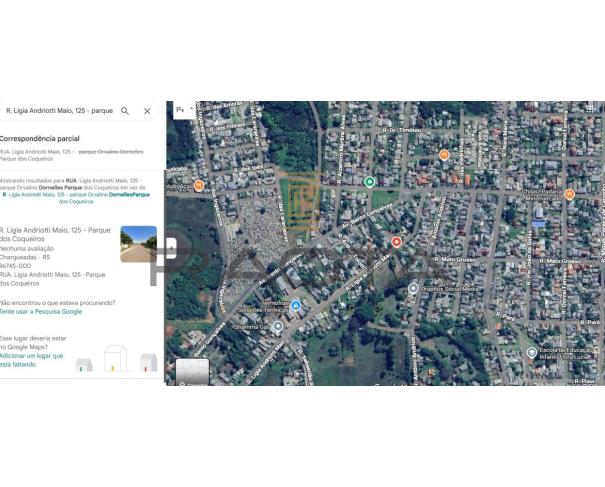The image size is (605, 487).
Task: Click the red location pin on map
Action: pos(396,242)
